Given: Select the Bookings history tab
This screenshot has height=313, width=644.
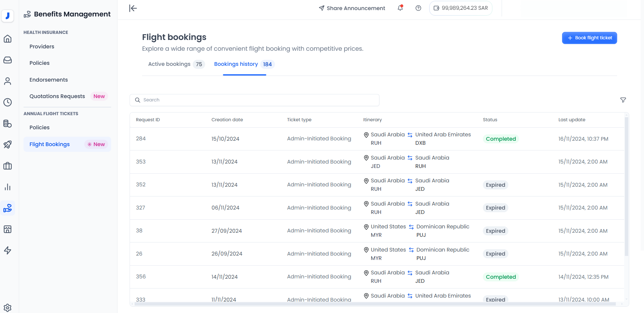Looking at the screenshot, I should pos(236,64).
